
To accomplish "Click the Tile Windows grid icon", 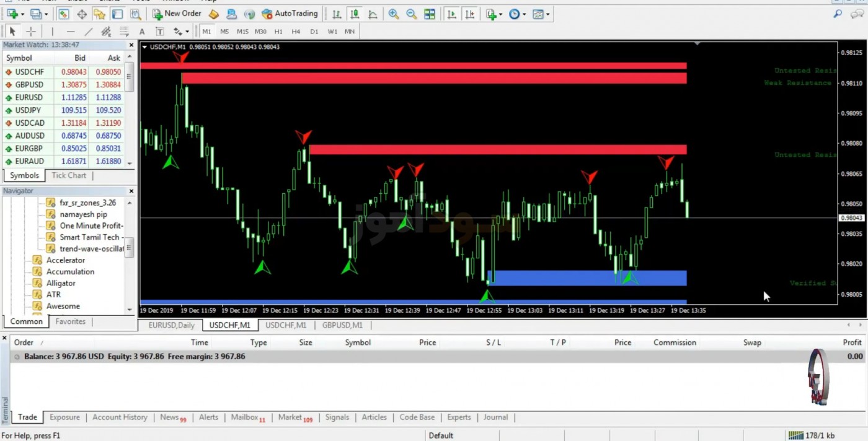I will pyautogui.click(x=430, y=14).
